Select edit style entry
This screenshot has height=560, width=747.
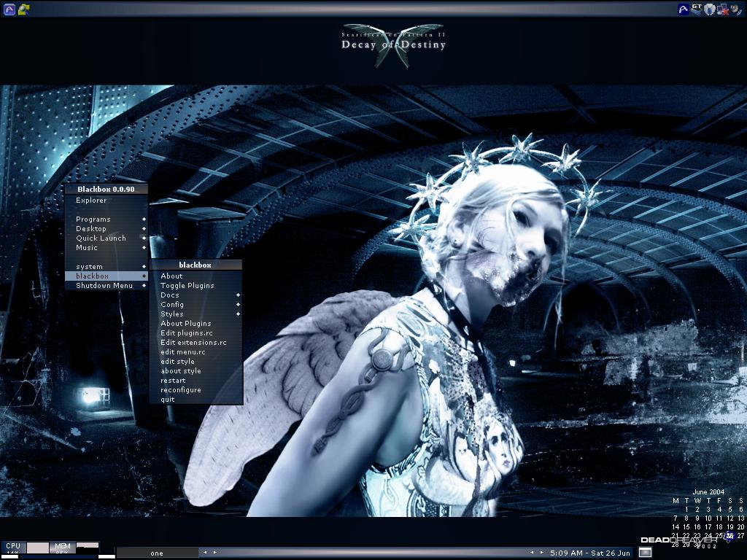coord(196,362)
